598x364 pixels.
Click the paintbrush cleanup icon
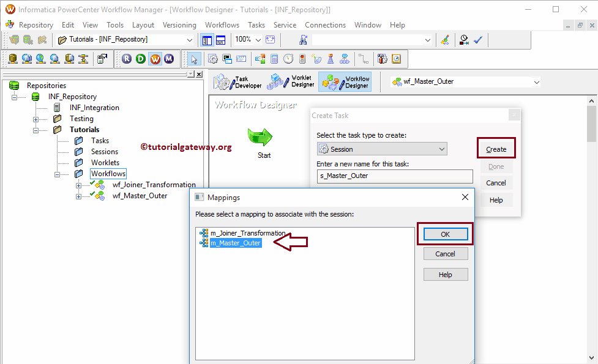click(x=445, y=40)
